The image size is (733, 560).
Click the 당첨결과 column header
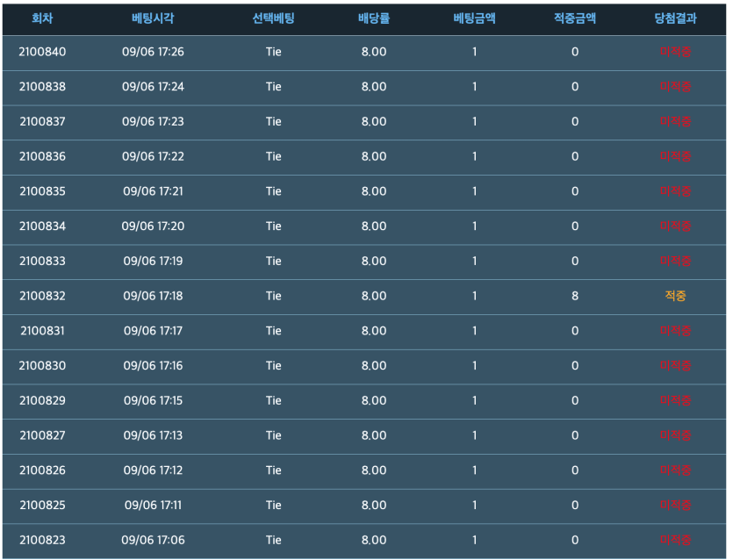[x=675, y=18]
